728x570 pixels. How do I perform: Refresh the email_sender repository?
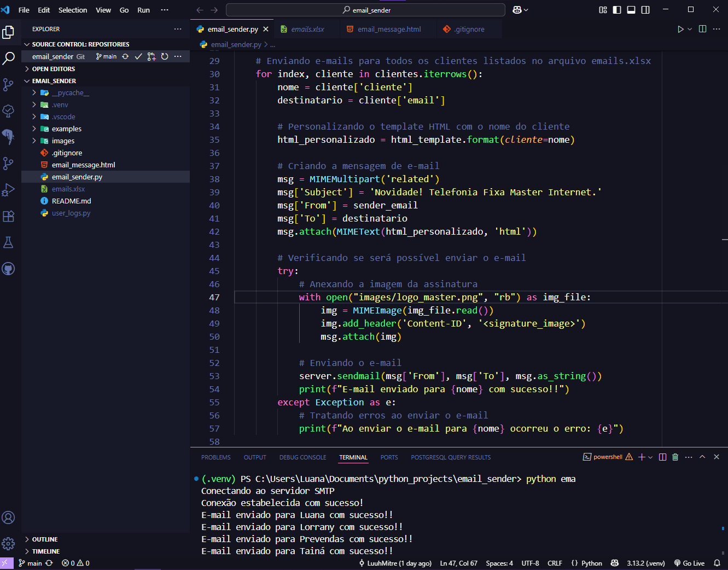165,56
